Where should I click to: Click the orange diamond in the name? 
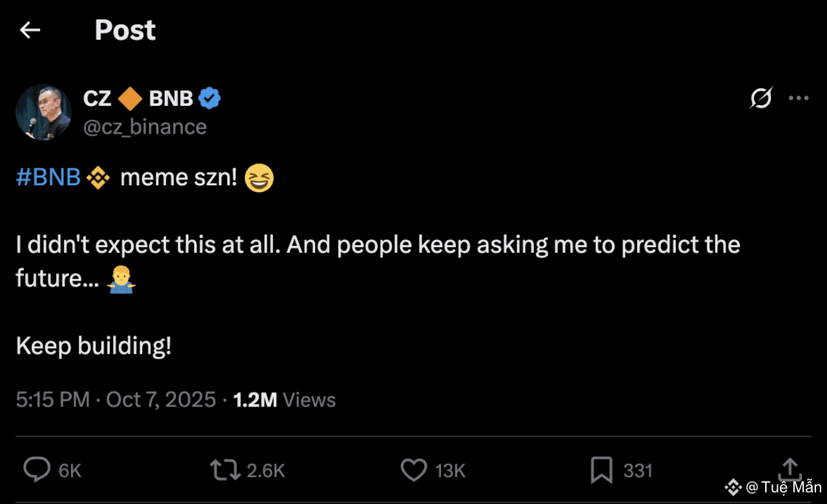(130, 98)
